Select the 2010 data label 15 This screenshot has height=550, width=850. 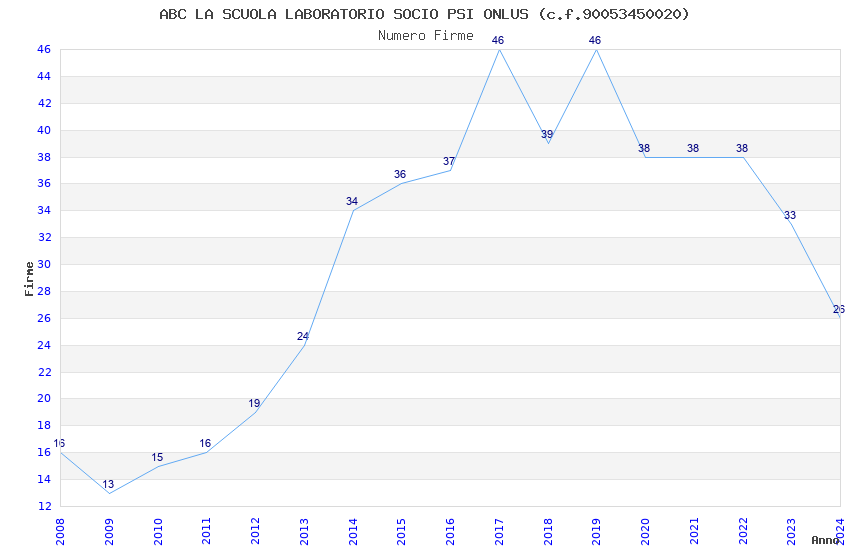157,457
